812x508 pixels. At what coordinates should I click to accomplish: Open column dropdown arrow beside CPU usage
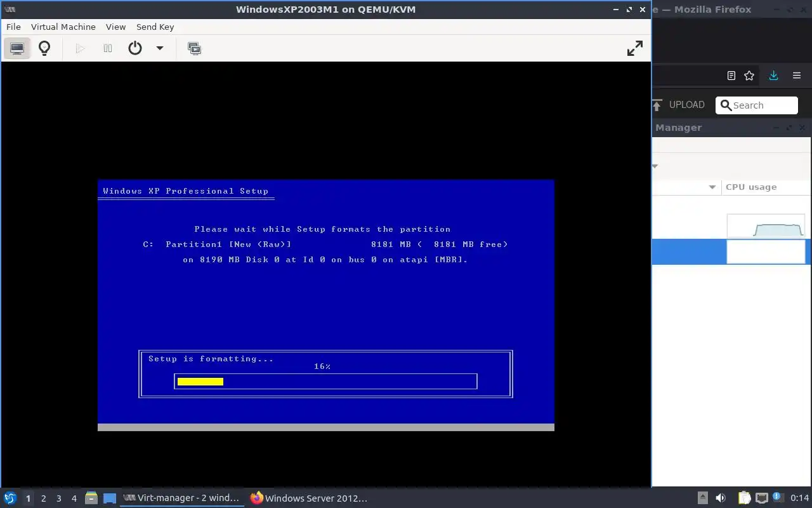(x=712, y=187)
